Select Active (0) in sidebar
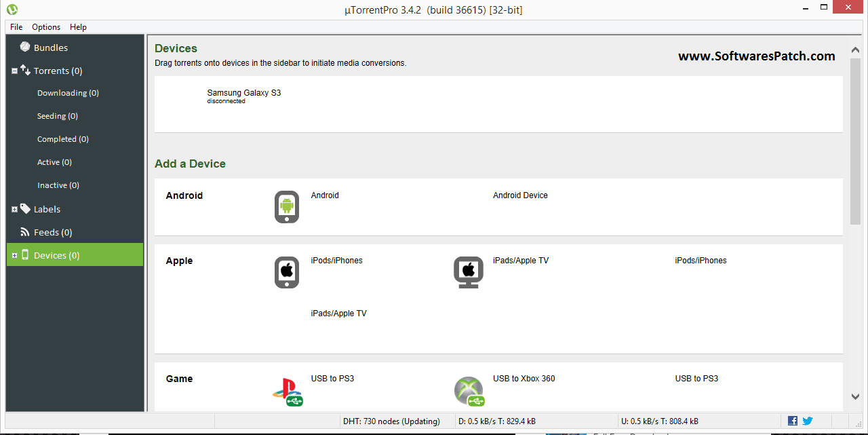 [54, 162]
